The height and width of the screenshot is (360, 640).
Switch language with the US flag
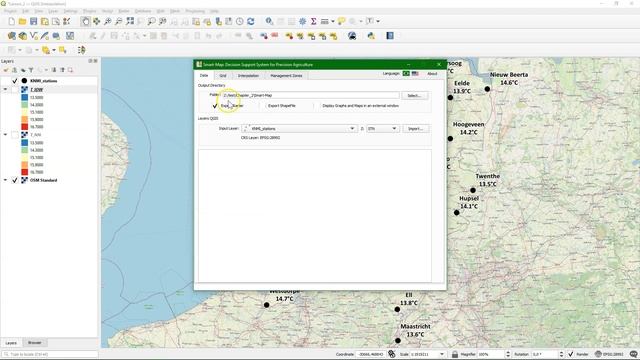tap(415, 73)
